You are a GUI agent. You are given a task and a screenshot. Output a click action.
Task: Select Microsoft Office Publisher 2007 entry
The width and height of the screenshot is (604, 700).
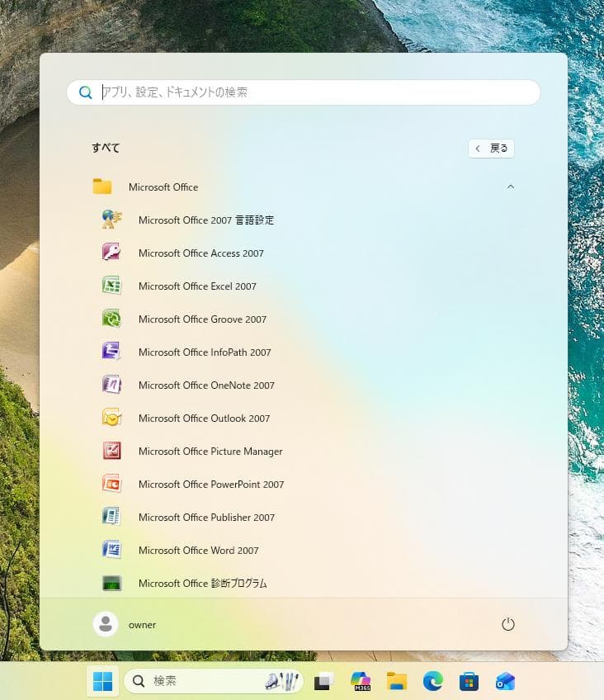[206, 518]
